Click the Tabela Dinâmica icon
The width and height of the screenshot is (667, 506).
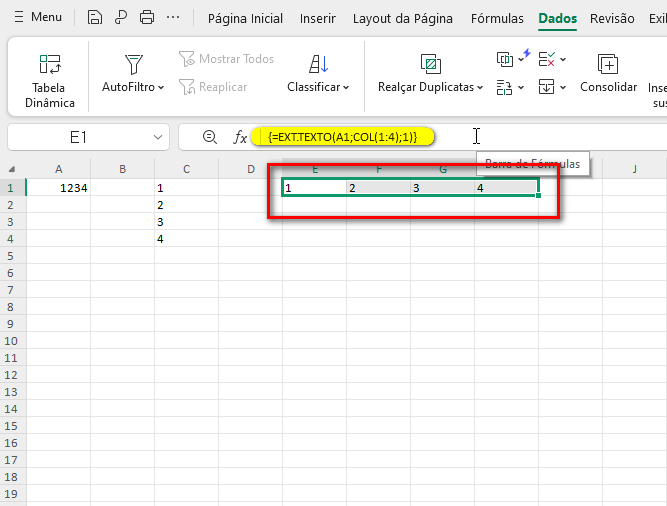point(50,65)
